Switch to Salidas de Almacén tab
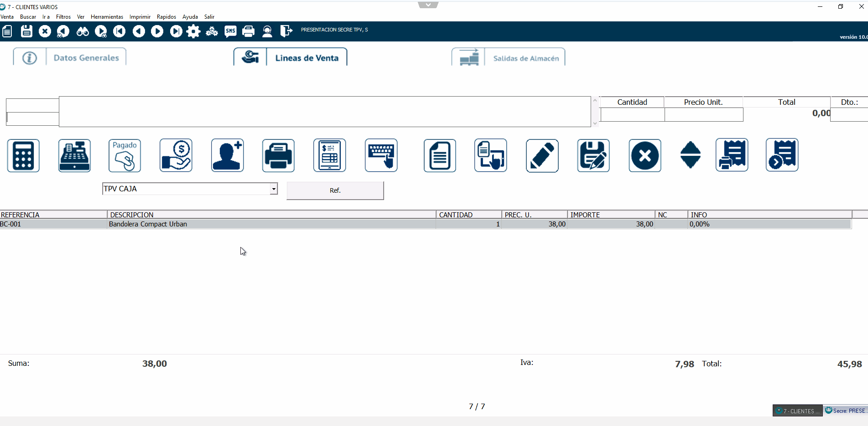 [525, 58]
